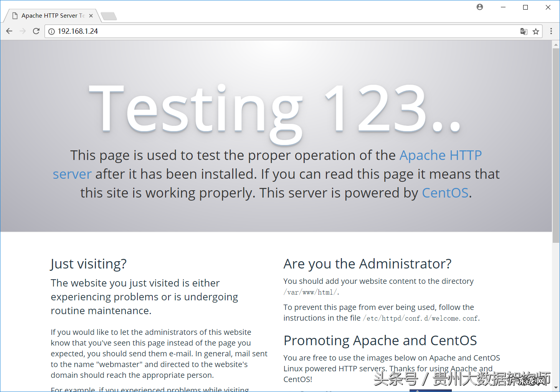560x392 pixels.
Task: Click the scrollbar down arrow
Action: tap(556, 388)
